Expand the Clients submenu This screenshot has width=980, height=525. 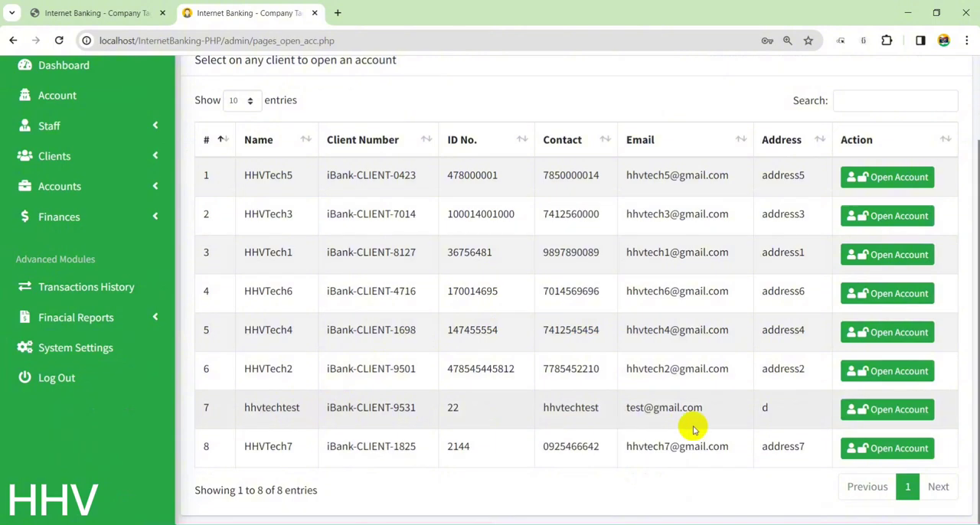pos(155,155)
